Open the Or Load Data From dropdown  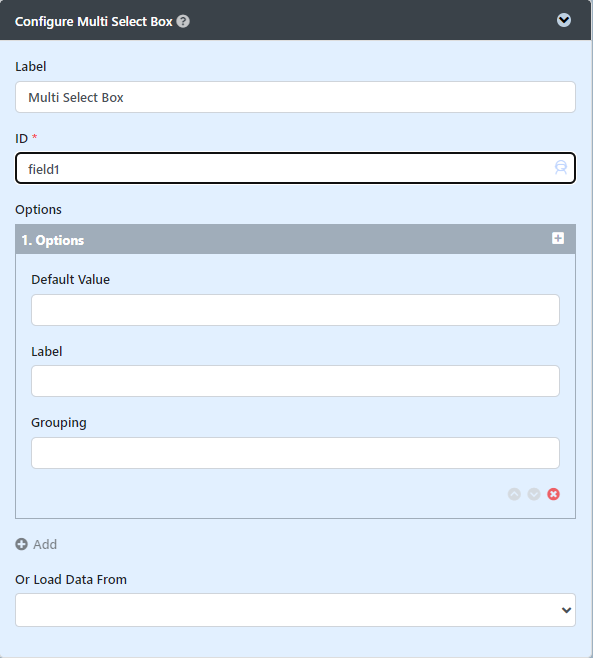(295, 610)
